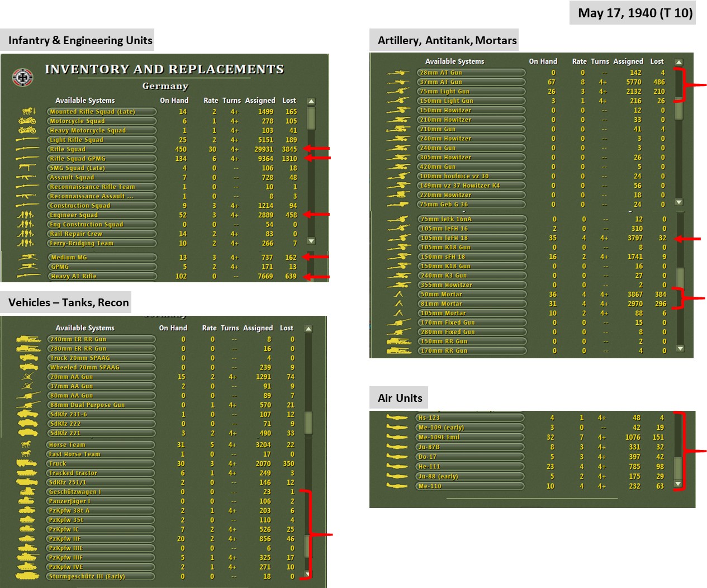707x588 pixels.
Task: Click scroll-up arrow in infantry inventory list
Action: pyautogui.click(x=311, y=102)
